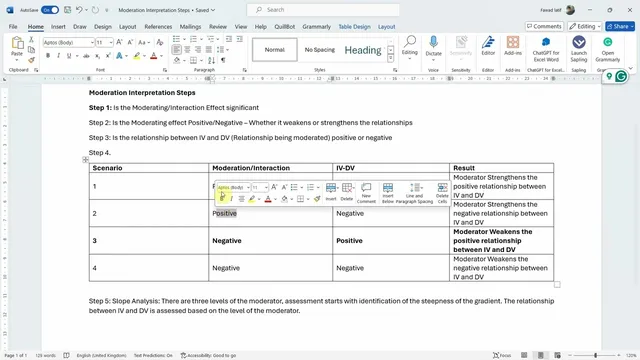The width and height of the screenshot is (640, 360).
Task: Click Insert Below in mini toolbar
Action: pos(388,193)
